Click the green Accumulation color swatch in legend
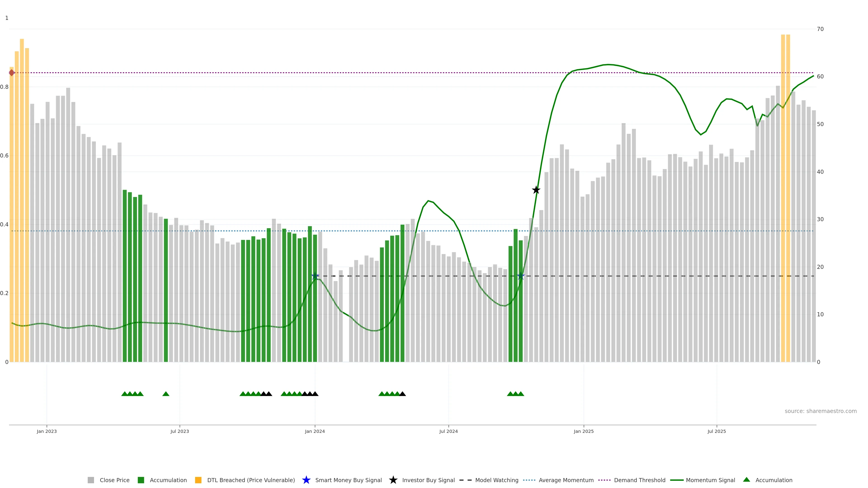868x488 pixels. [141, 480]
